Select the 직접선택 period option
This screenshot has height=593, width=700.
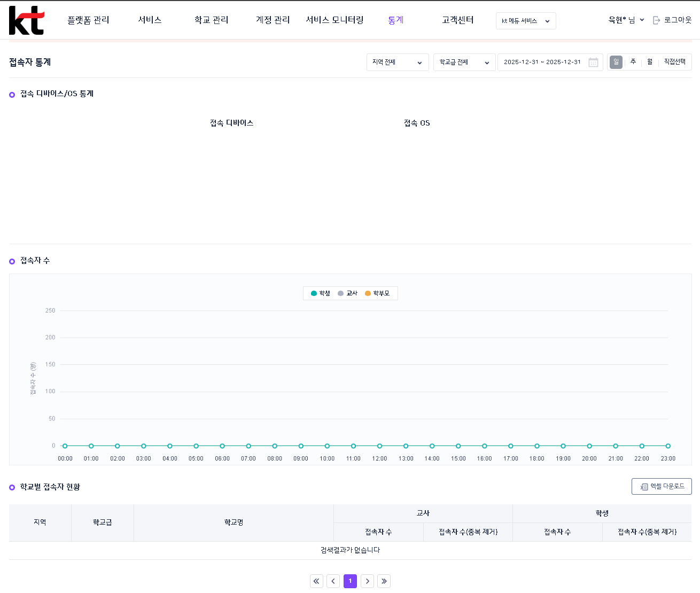[x=674, y=62]
